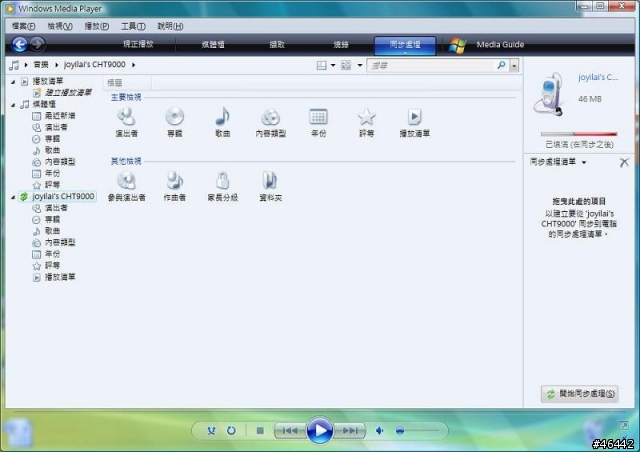640x452 pixels.
Task: Skip to the next track
Action: point(350,431)
